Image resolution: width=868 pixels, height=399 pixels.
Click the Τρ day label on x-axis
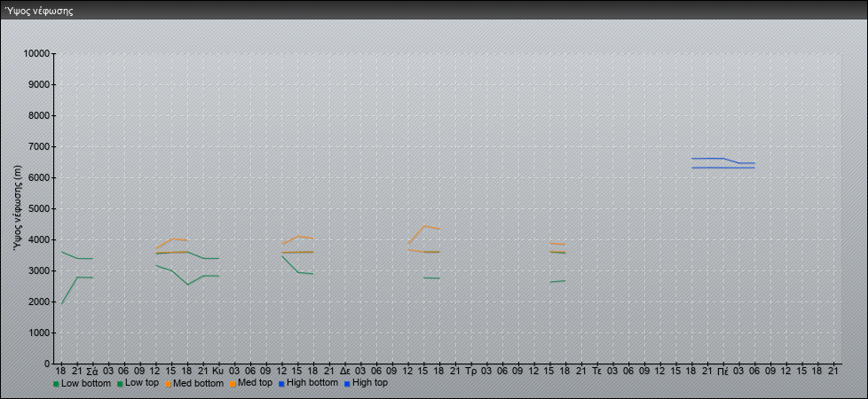pos(471,370)
